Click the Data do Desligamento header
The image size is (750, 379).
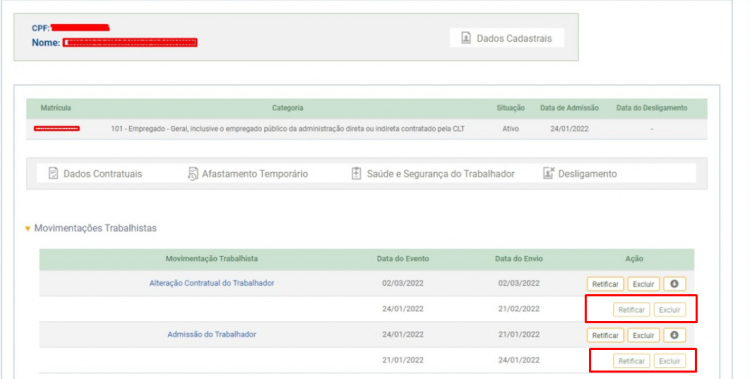[x=651, y=108]
